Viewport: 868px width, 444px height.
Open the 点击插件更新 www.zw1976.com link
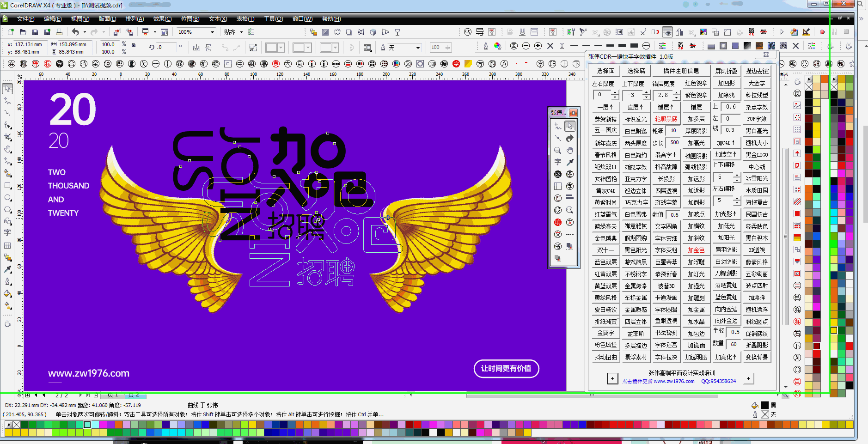click(658, 381)
